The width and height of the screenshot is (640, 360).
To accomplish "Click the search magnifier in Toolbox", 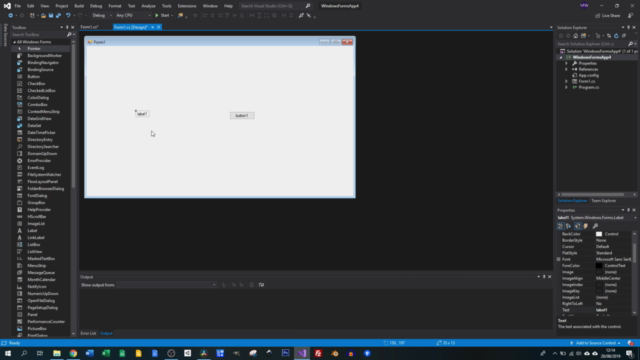I will point(69,35).
